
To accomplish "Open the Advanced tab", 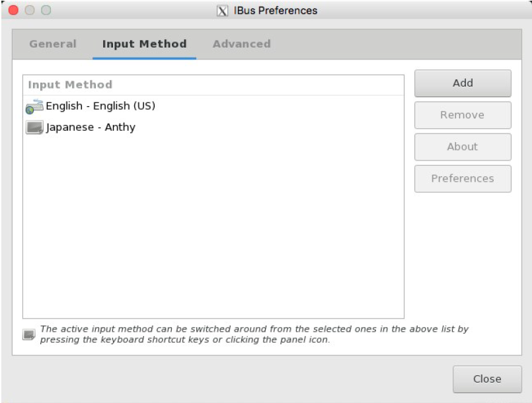I will [x=241, y=44].
